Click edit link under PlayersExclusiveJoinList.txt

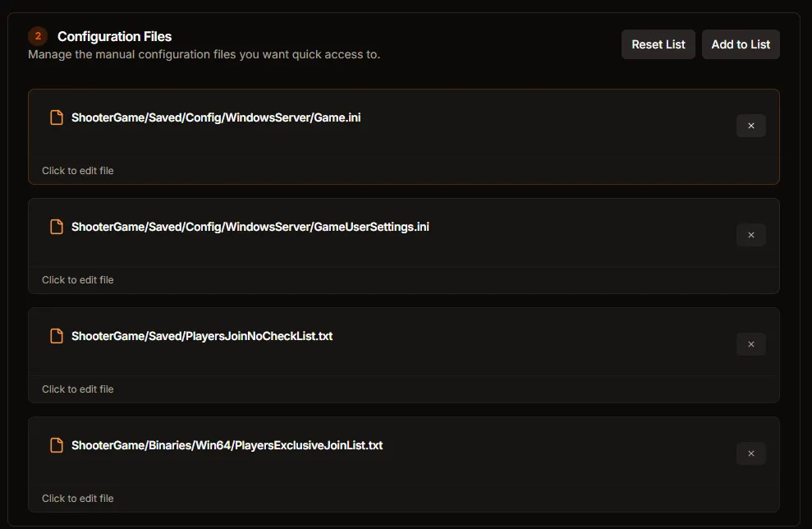(78, 498)
